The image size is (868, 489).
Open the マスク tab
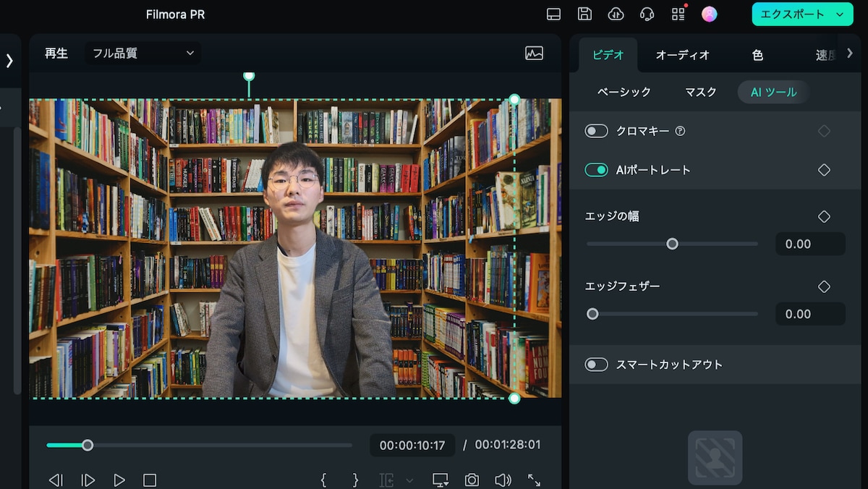click(x=699, y=92)
